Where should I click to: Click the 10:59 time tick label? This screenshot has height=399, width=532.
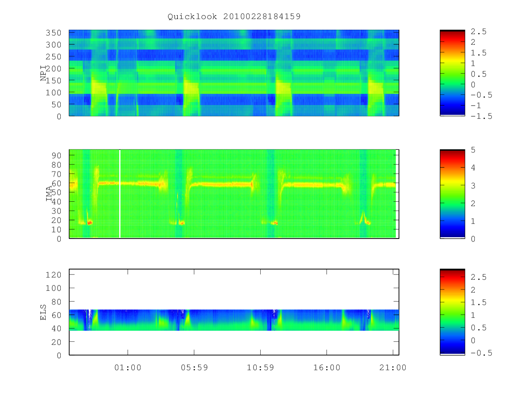click(260, 368)
